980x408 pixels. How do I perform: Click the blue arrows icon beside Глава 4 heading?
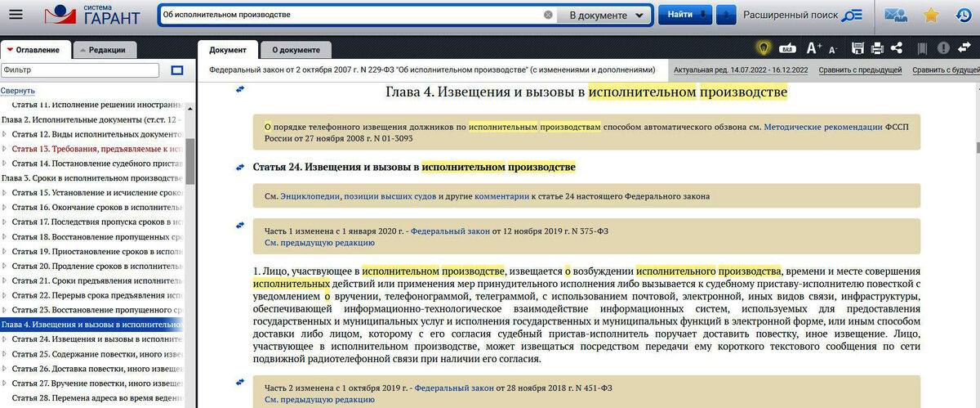click(x=240, y=89)
